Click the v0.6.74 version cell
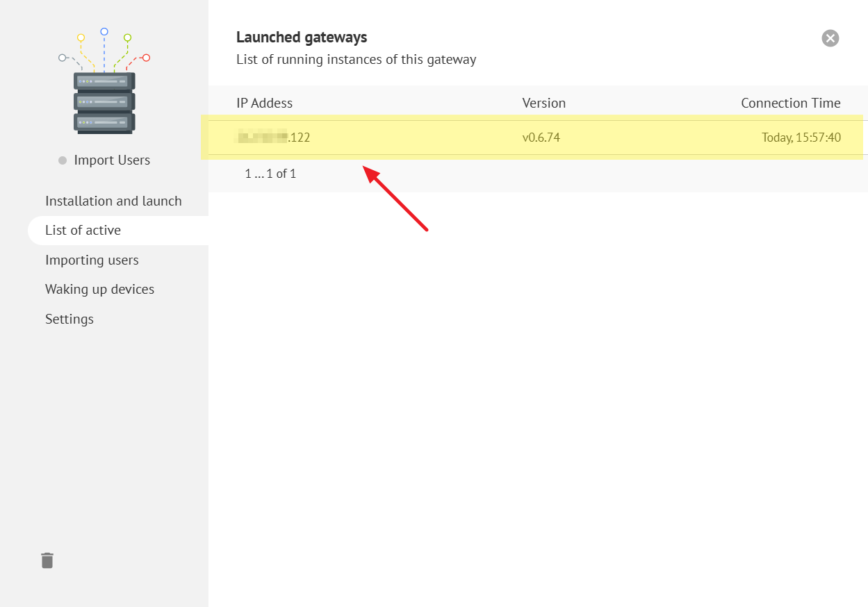This screenshot has width=868, height=607. click(541, 138)
